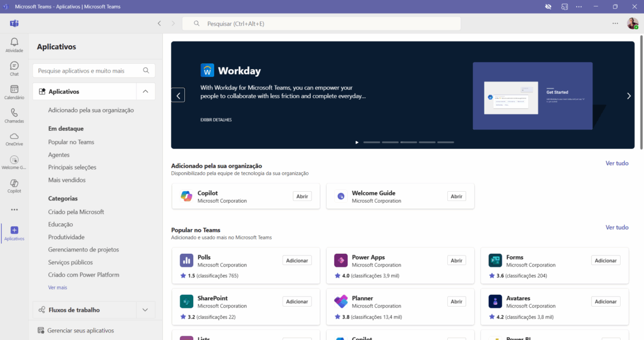This screenshot has width=644, height=340.
Task: Click the Planner app icon
Action: (341, 301)
